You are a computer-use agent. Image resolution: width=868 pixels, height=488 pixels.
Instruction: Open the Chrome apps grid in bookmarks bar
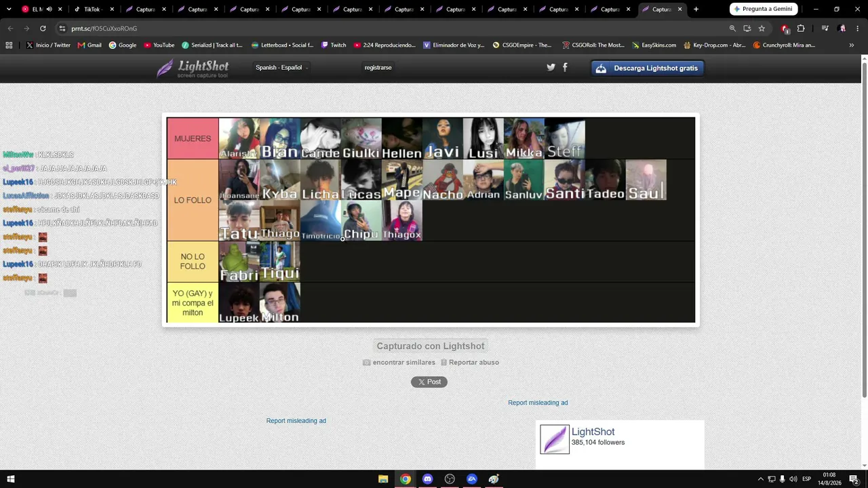pos(9,45)
